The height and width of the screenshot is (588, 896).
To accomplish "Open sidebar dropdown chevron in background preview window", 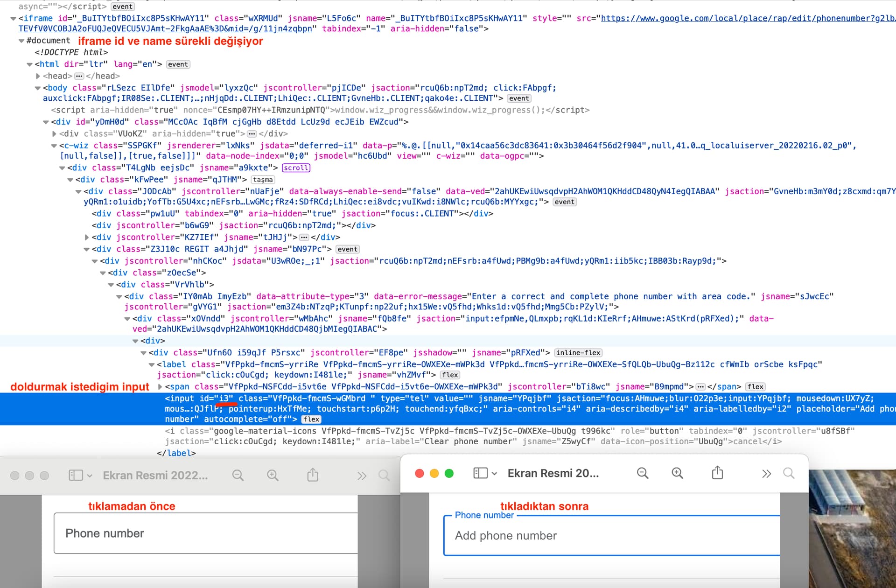I will tap(90, 476).
